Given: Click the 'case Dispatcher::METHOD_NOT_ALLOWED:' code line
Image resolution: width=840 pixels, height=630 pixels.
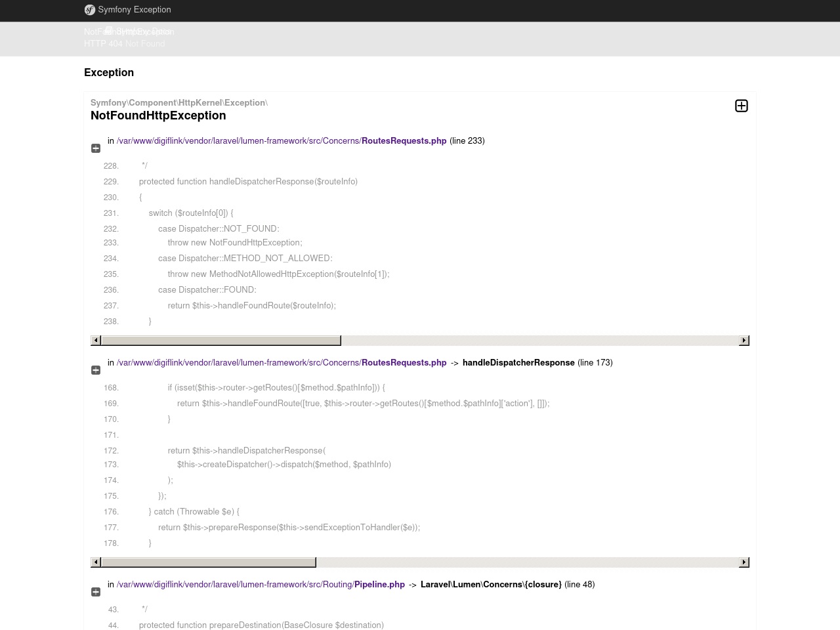Looking at the screenshot, I should point(245,259).
